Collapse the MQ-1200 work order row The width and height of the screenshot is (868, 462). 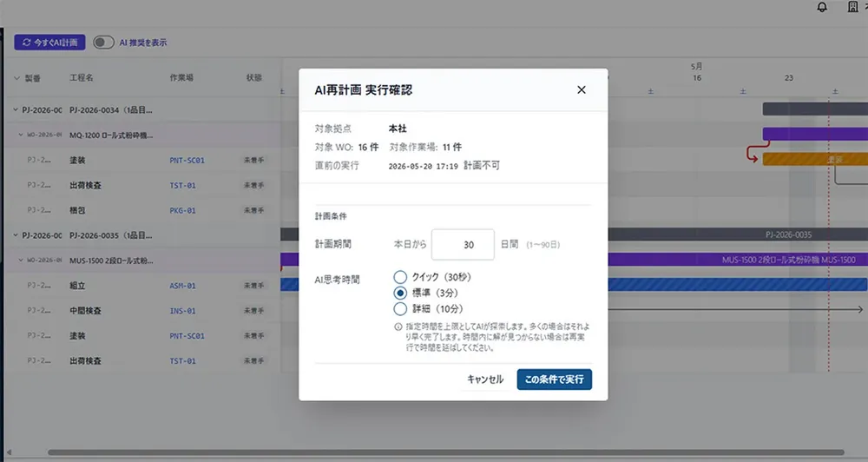pos(21,135)
